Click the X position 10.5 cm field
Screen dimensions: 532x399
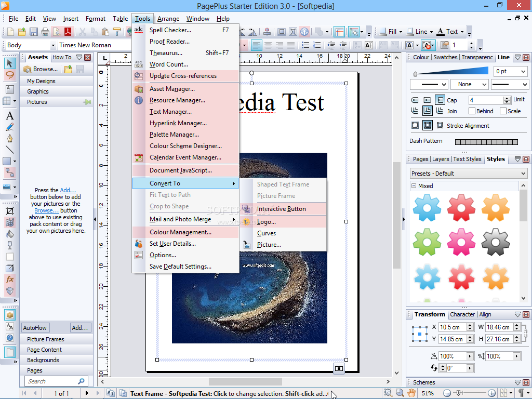[x=453, y=327]
